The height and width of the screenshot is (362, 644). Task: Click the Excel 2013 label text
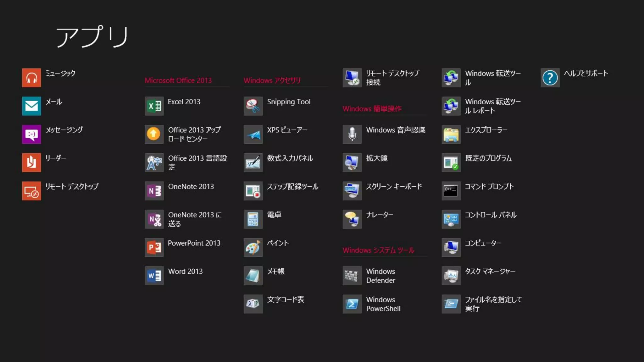click(184, 101)
